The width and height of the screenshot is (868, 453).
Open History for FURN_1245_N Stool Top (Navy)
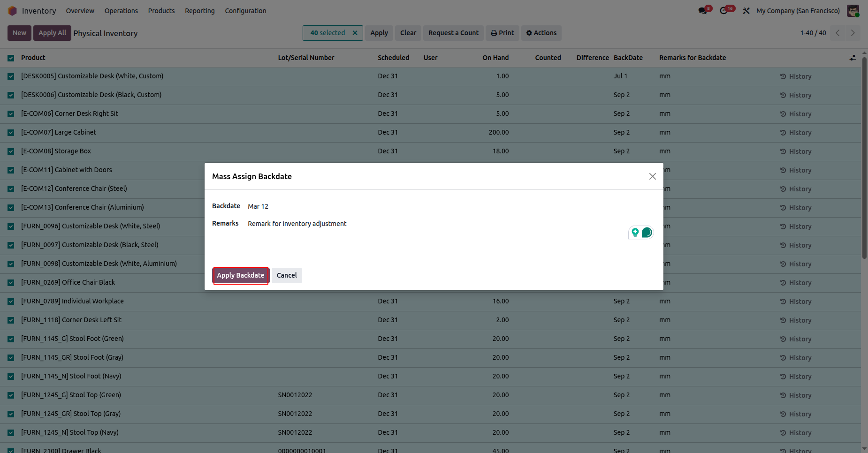796,433
